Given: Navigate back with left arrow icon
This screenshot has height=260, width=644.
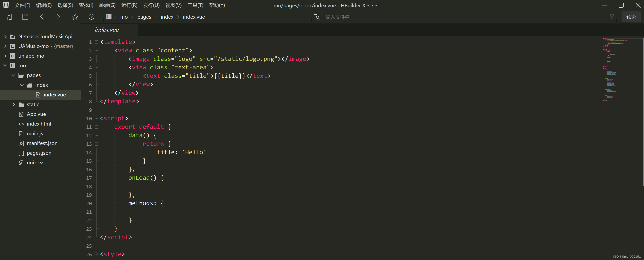Looking at the screenshot, I should pyautogui.click(x=42, y=17).
